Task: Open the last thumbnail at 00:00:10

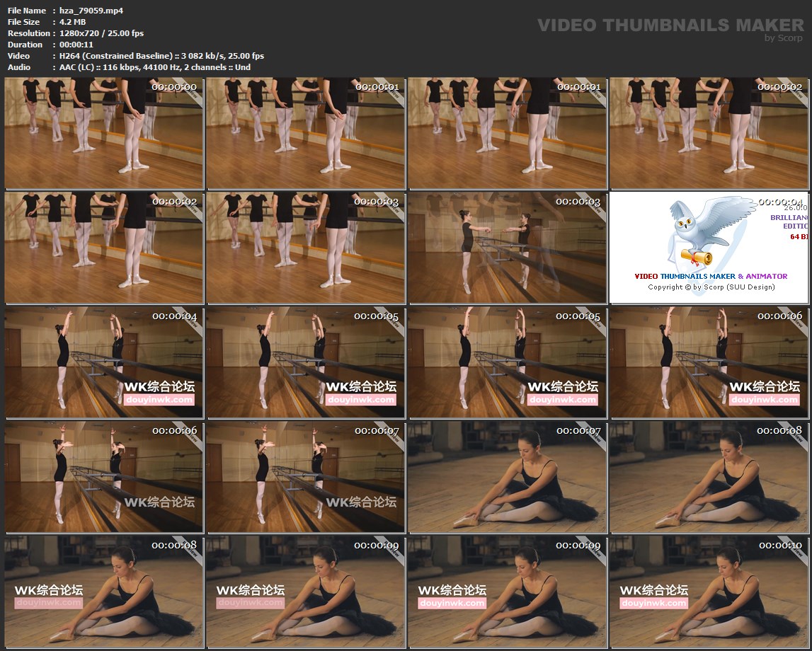Action: pos(709,593)
